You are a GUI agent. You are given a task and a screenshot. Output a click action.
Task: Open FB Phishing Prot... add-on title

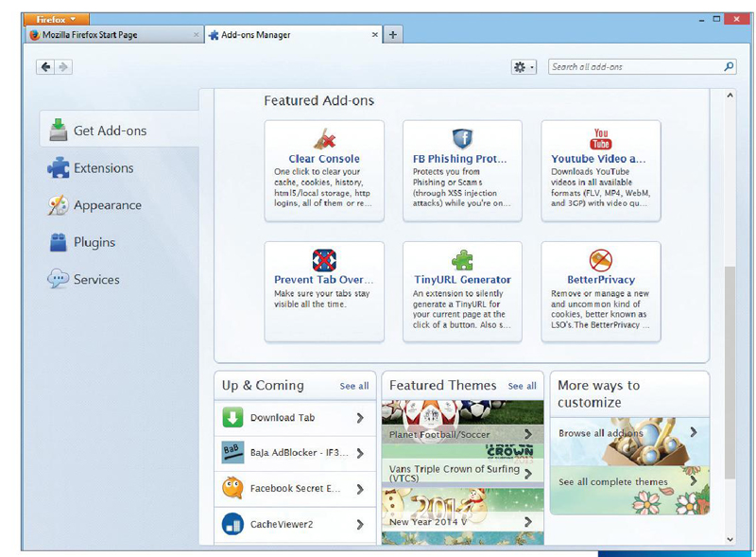(459, 159)
